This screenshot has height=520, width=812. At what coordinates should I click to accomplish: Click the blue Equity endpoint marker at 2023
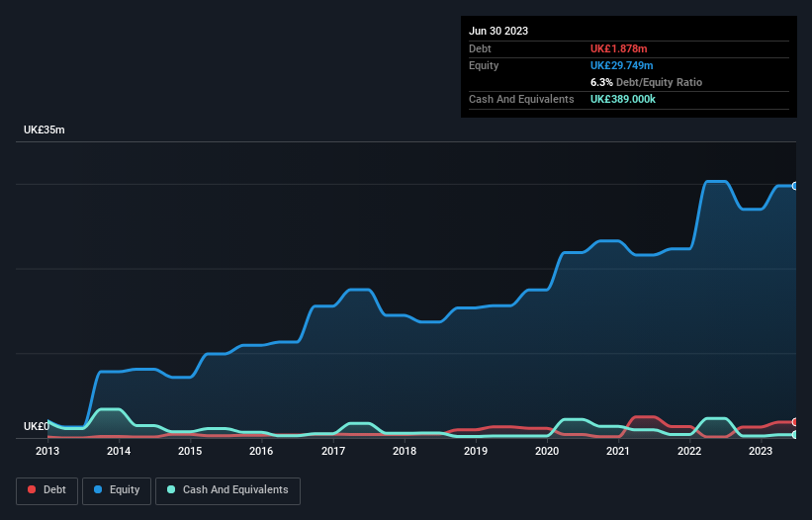tap(795, 186)
